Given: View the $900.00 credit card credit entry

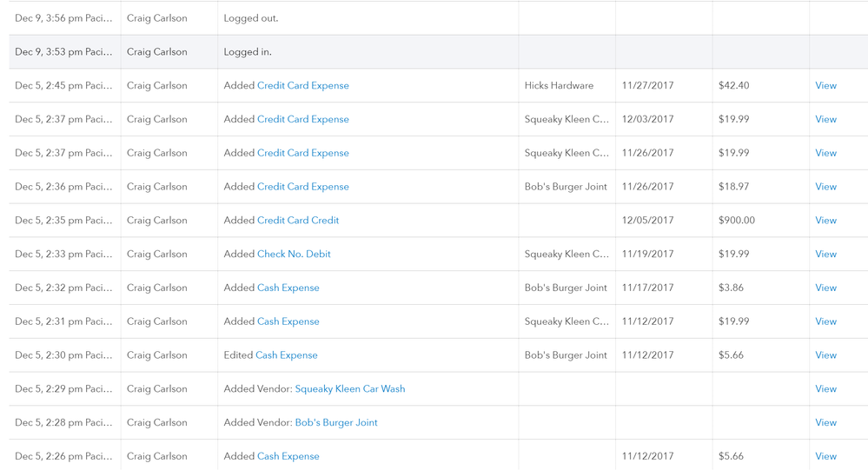Looking at the screenshot, I should coord(825,221).
